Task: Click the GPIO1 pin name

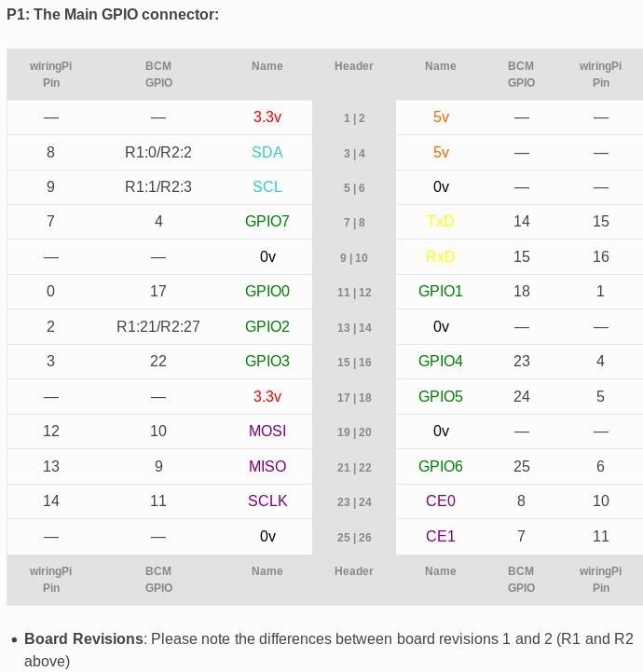Action: pos(441,291)
